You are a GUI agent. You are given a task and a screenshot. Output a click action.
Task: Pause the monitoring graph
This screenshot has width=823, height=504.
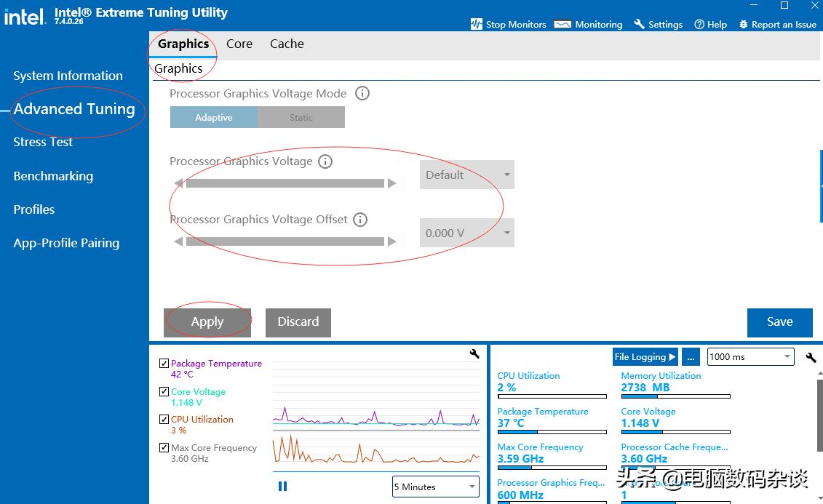282,486
